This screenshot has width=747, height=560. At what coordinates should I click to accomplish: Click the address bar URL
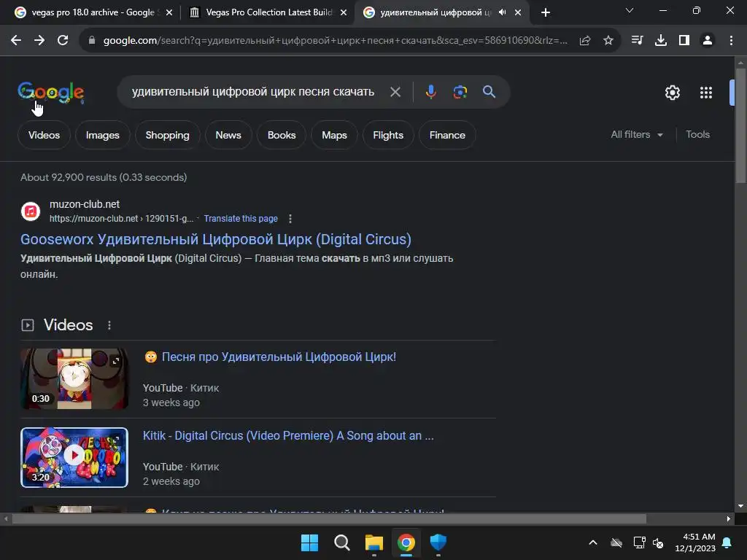[x=336, y=41]
